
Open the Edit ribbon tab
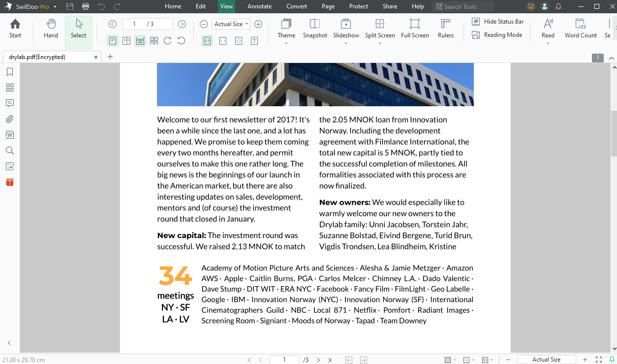click(201, 6)
